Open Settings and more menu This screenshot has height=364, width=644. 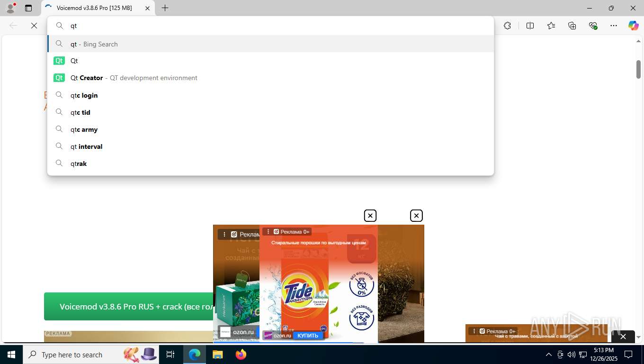point(614,26)
